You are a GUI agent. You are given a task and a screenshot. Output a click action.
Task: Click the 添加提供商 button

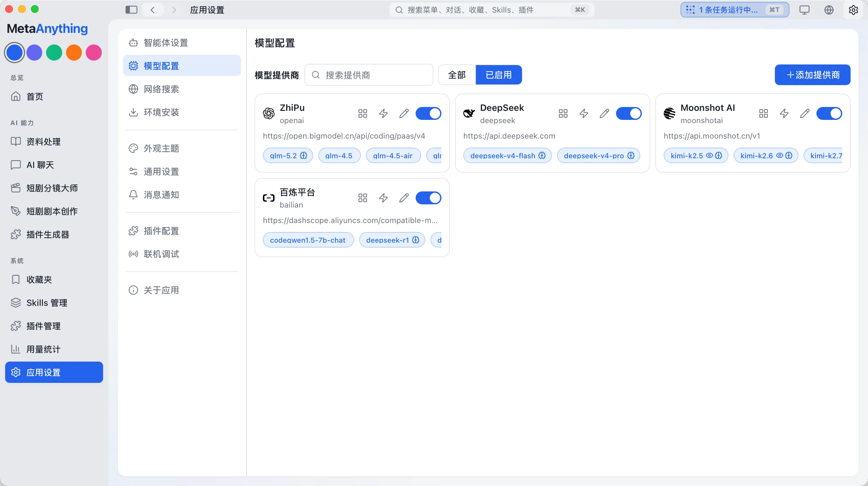point(812,75)
